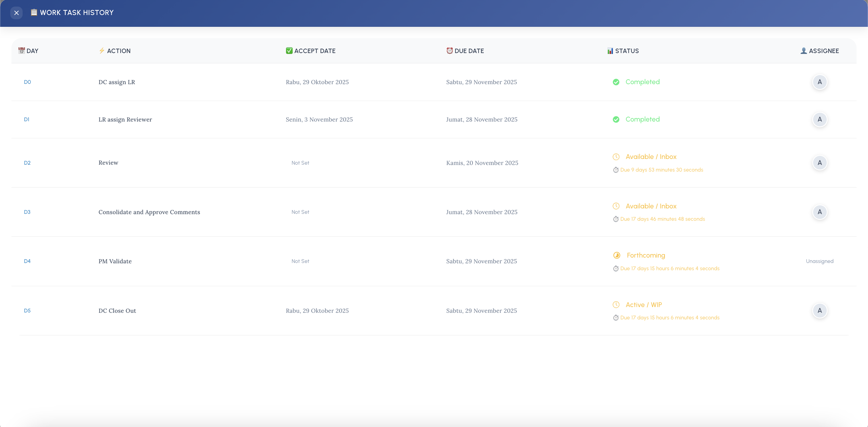Click the D3 day link
Viewport: 868px width, 427px height.
[27, 212]
